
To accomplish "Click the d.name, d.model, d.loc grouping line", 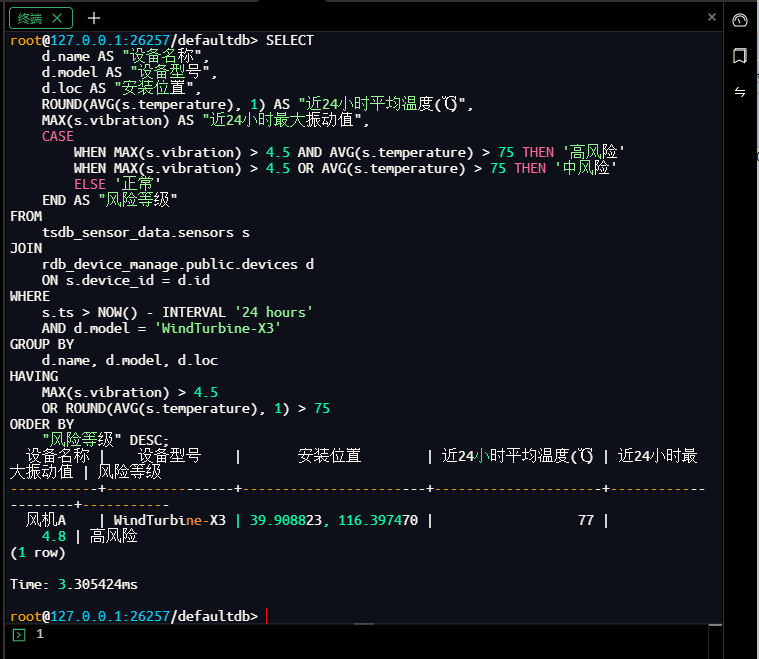I will pyautogui.click(x=130, y=360).
